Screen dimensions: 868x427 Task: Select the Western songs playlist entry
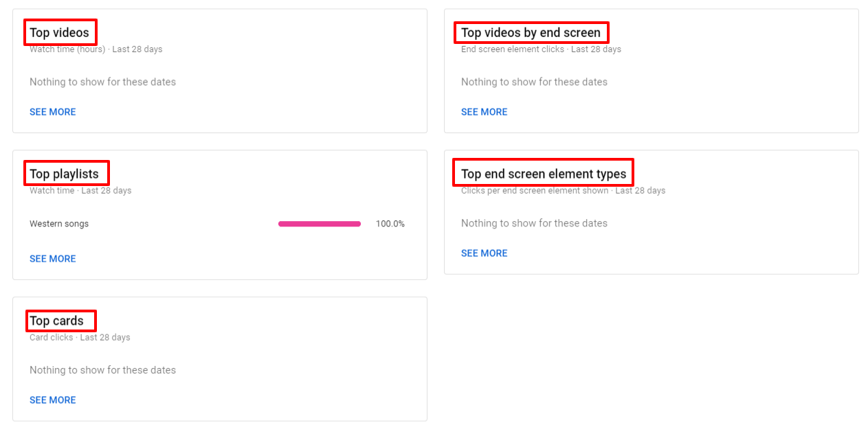[x=59, y=224]
